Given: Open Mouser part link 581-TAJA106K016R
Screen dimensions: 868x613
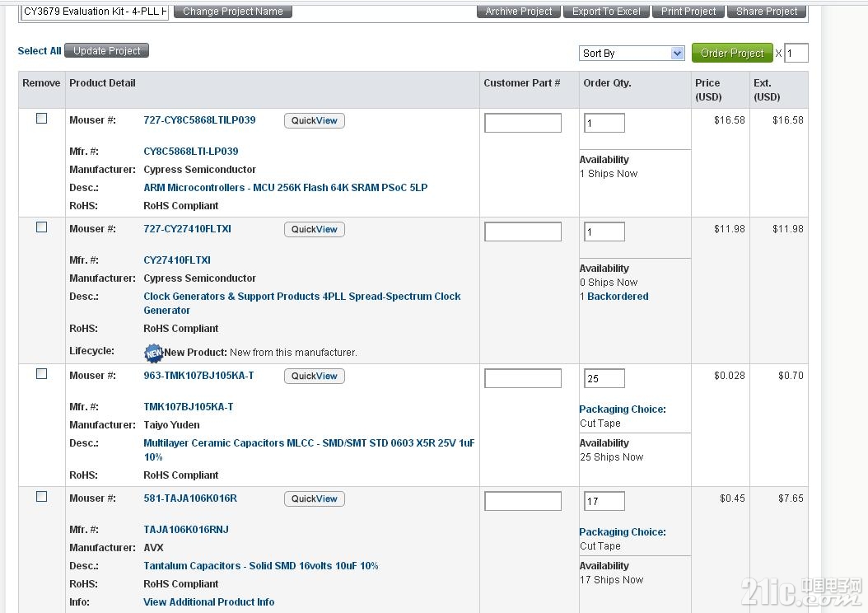Looking at the screenshot, I should point(190,498).
